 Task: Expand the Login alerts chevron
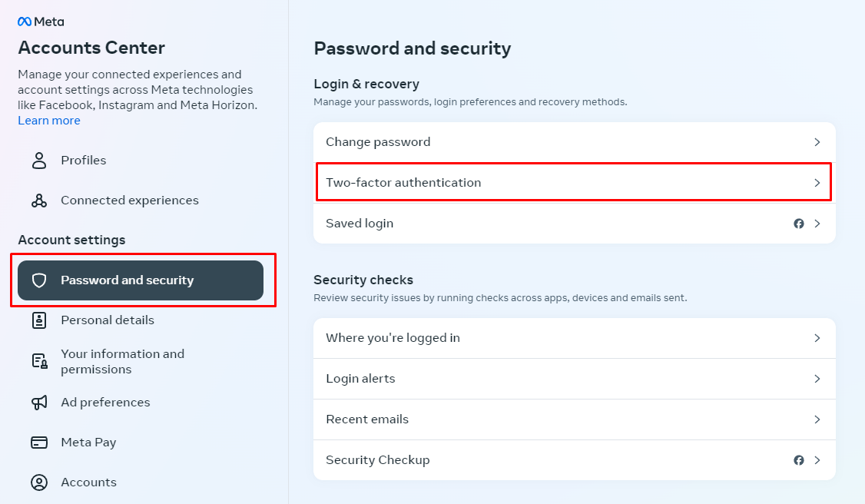(x=817, y=379)
